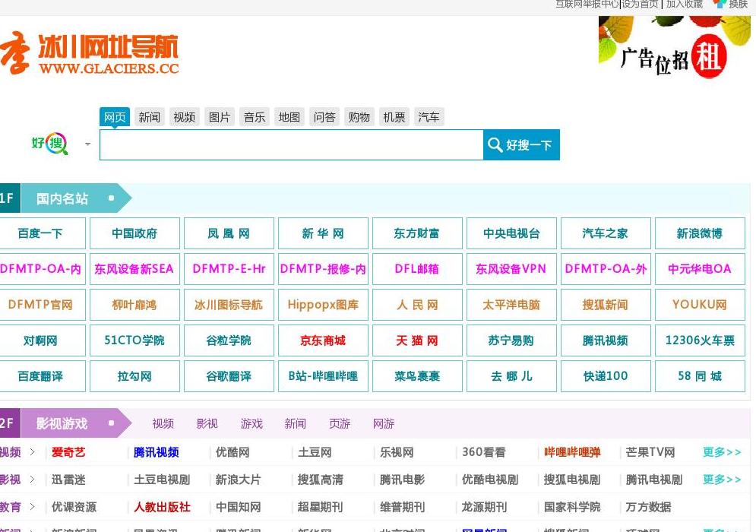Expand 更多>> in the 视频 row
Viewport: 756px width, 532px height.
pos(722,452)
